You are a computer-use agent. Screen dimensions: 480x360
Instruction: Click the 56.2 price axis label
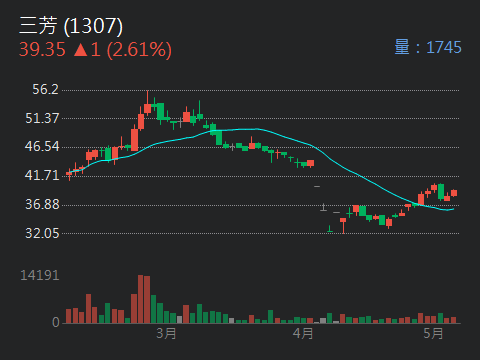pyautogui.click(x=45, y=89)
